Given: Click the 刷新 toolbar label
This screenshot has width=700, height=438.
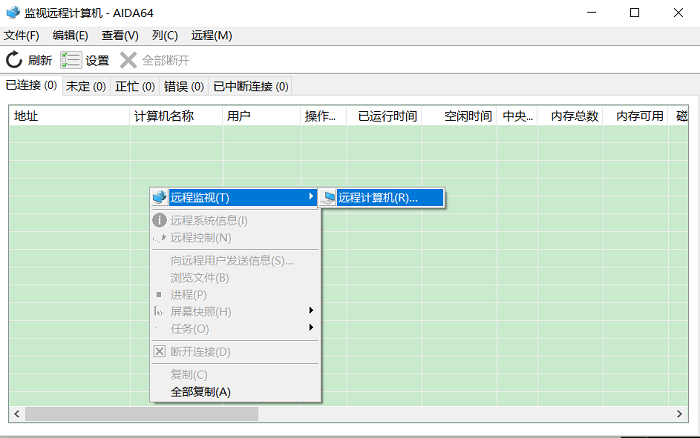Looking at the screenshot, I should click(x=40, y=60).
